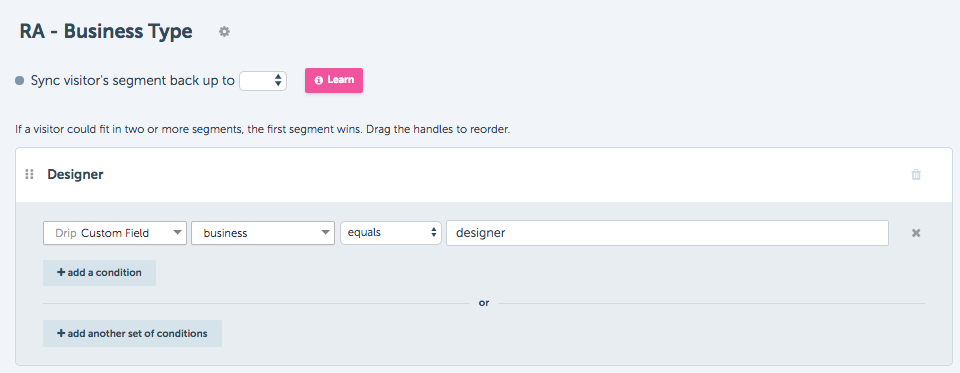Open the pink Learn button
The height and width of the screenshot is (373, 960).
point(334,80)
